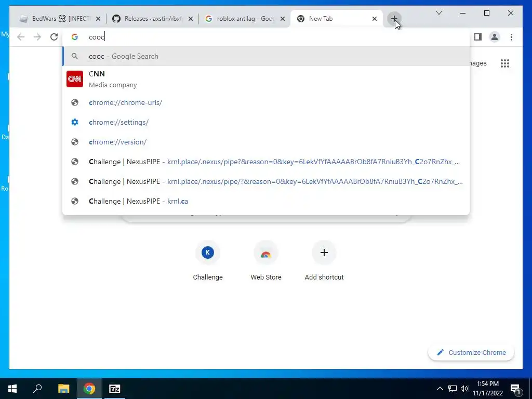Open Chrome's three-dot menu

(x=511, y=37)
